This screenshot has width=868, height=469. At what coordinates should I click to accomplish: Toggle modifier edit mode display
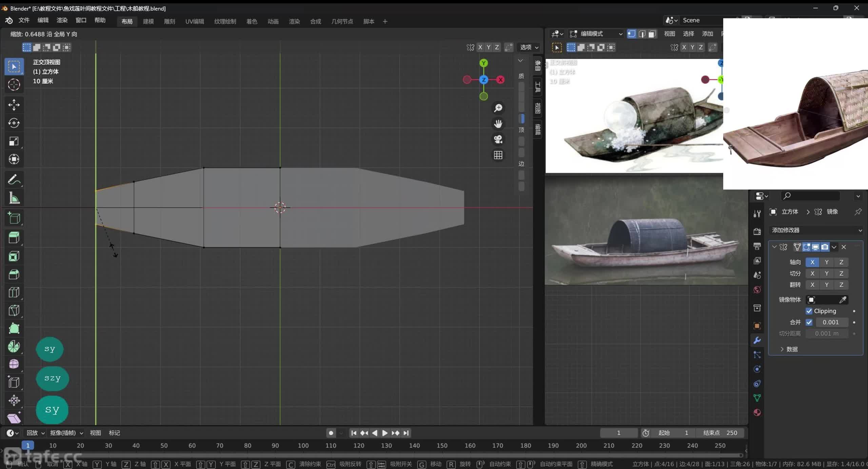click(x=806, y=247)
